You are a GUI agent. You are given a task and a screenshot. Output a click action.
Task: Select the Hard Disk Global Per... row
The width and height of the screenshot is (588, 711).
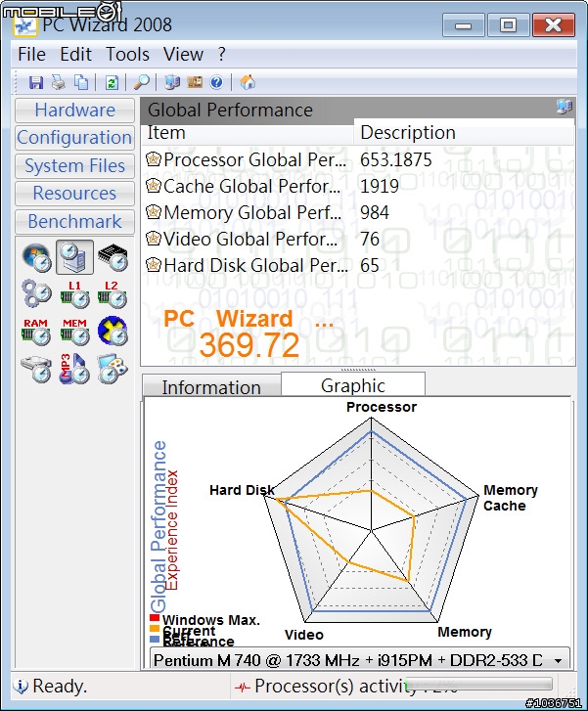click(x=358, y=265)
